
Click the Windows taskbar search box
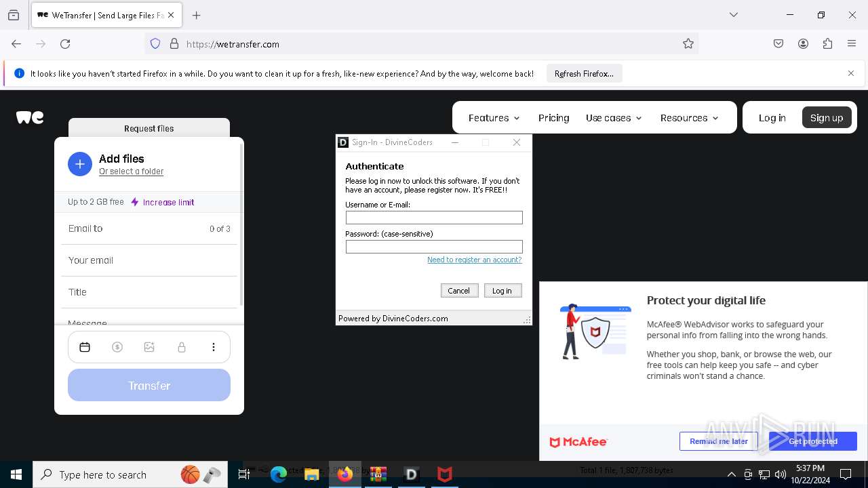coord(130,474)
